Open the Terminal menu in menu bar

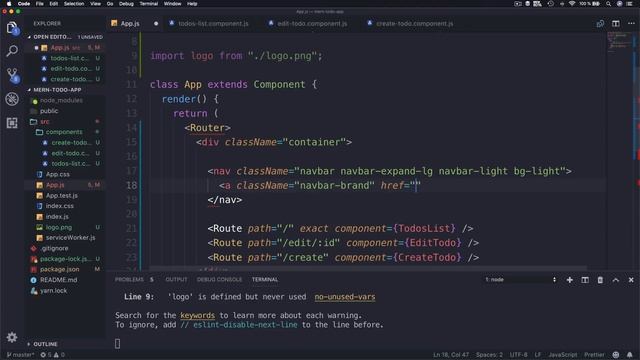coord(149,4)
